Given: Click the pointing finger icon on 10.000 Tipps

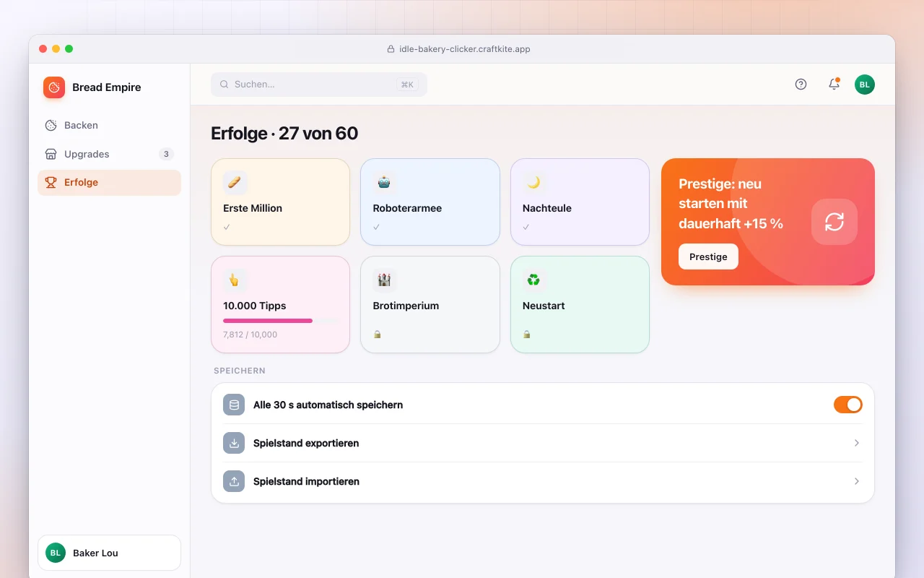Looking at the screenshot, I should pyautogui.click(x=235, y=280).
